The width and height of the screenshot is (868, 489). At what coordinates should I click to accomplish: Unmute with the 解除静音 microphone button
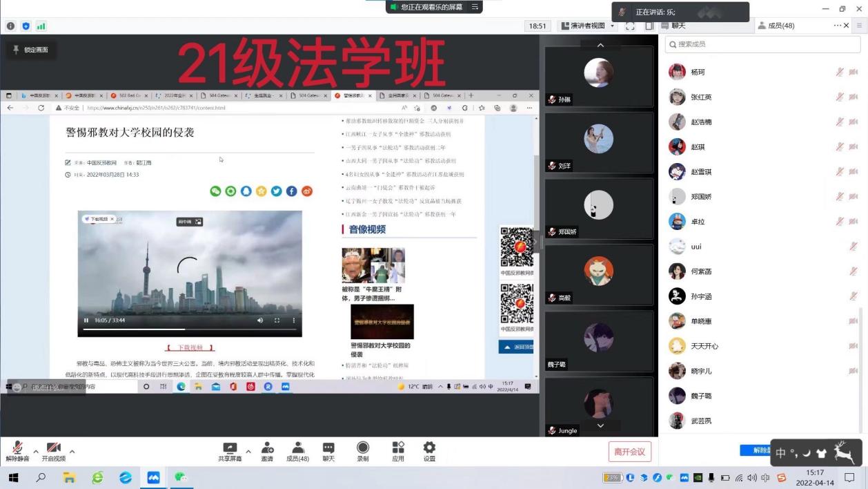[x=17, y=451]
